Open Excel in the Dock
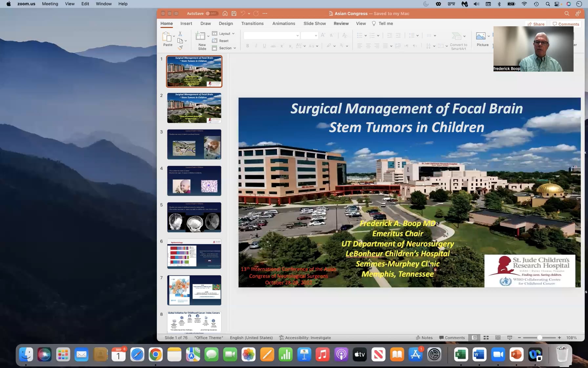Viewport: 588px width, 368px height. click(x=461, y=355)
